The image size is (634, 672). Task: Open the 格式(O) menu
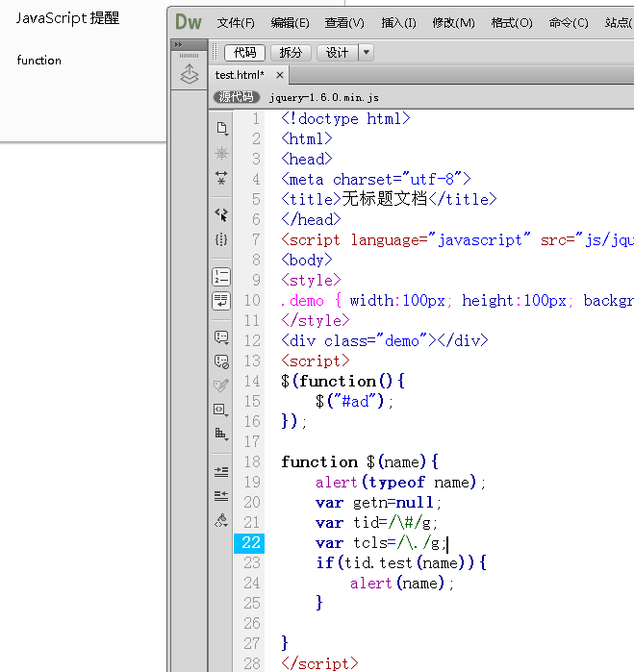pos(512,23)
